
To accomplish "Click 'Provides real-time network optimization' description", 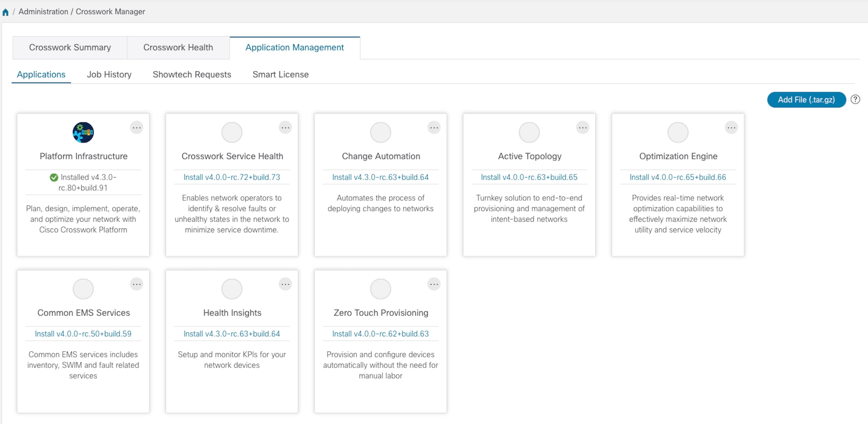I will pos(678,214).
